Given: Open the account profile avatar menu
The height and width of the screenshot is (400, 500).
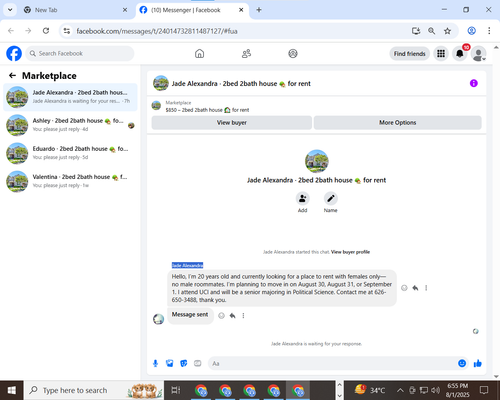Looking at the screenshot, I should [478, 53].
